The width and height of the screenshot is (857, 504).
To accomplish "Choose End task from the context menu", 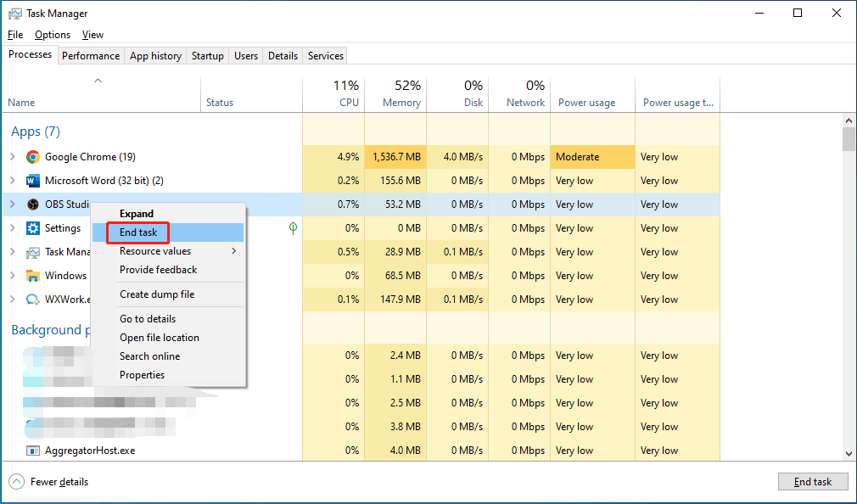I will point(137,232).
